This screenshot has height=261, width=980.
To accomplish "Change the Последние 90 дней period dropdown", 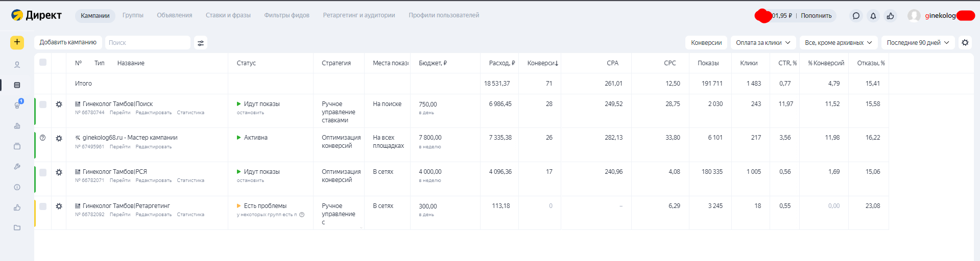I will click(918, 43).
